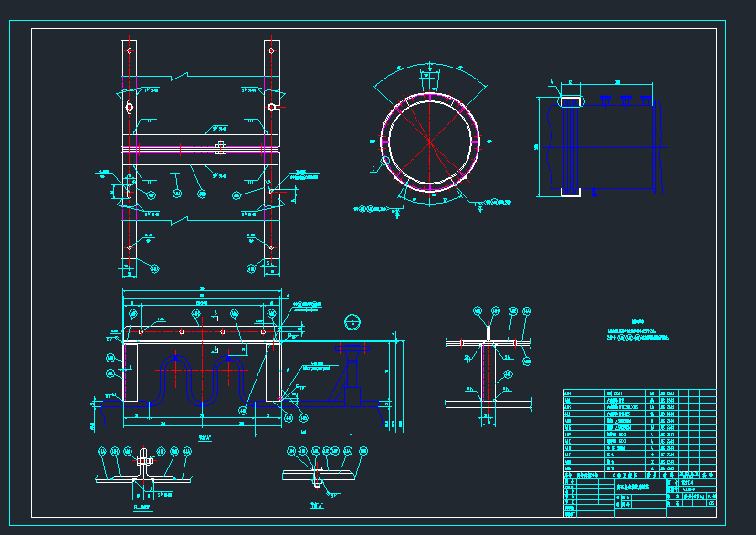Click the upper break line of plan view
The image size is (756, 535).
click(200, 76)
